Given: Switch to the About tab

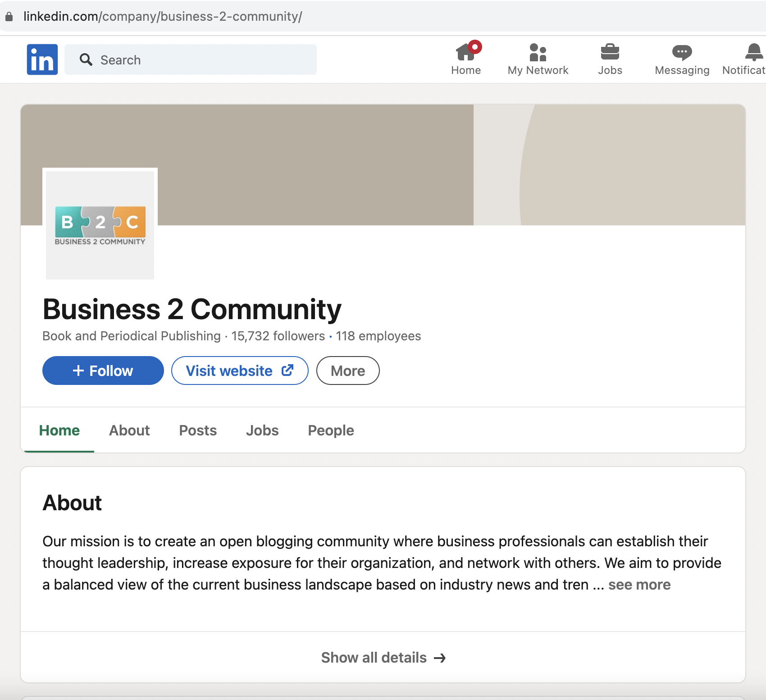Looking at the screenshot, I should pos(129,430).
